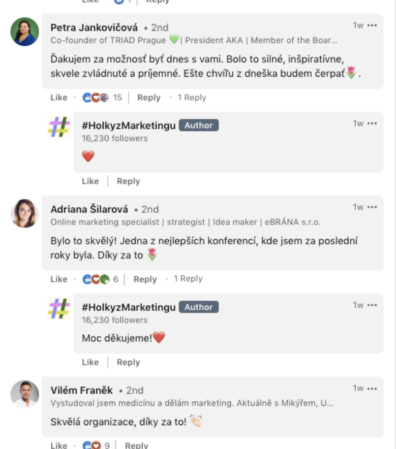
Task: Open three-dot menu on Adriana Šilarová's comment
Action: click(372, 207)
